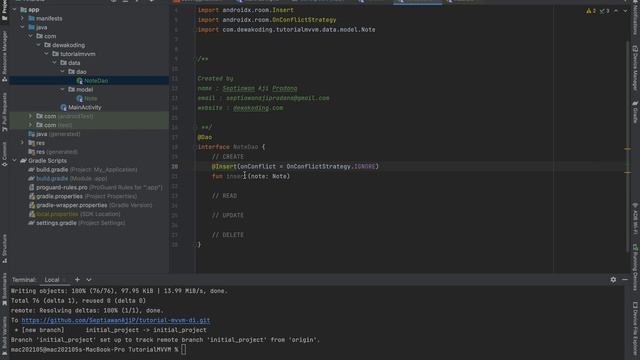
Task: Click the warnings count indicator in editor
Action: [x=591, y=11]
